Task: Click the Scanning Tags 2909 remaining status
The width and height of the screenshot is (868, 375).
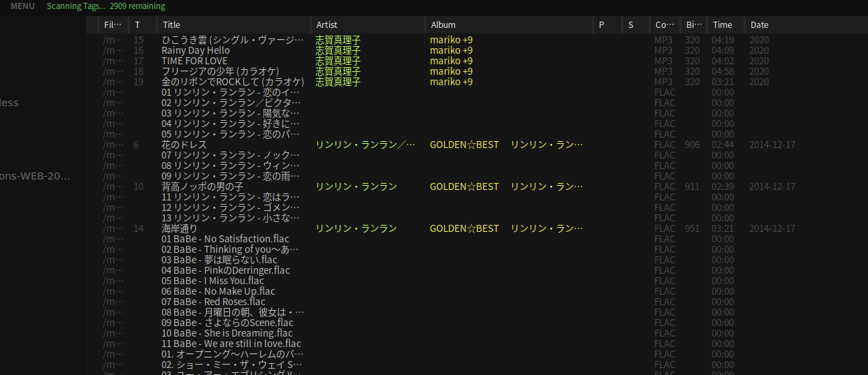Action: pos(106,6)
